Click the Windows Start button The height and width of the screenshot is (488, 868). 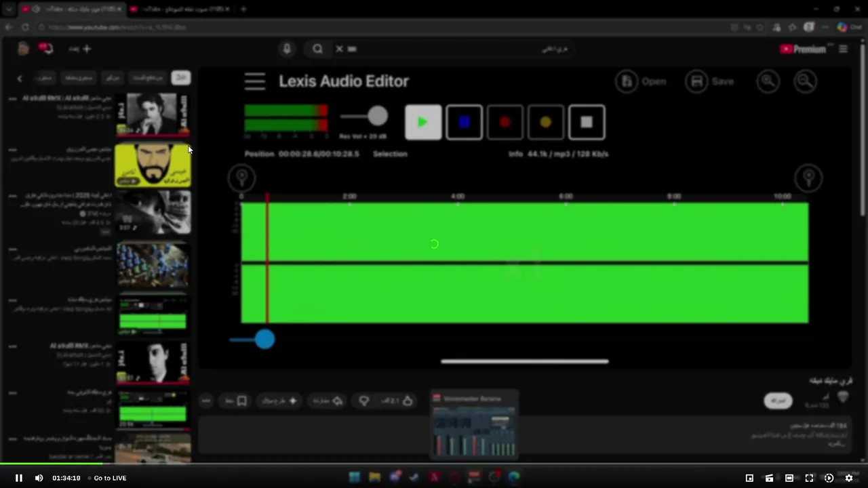point(354,478)
